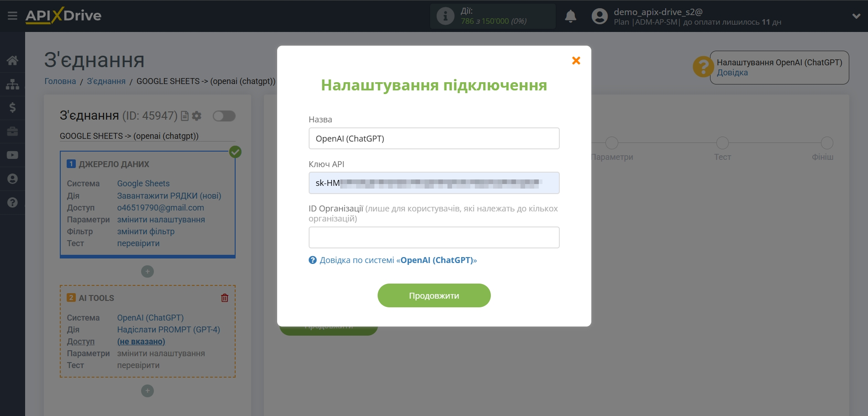Click the Ключ API input field

(434, 183)
